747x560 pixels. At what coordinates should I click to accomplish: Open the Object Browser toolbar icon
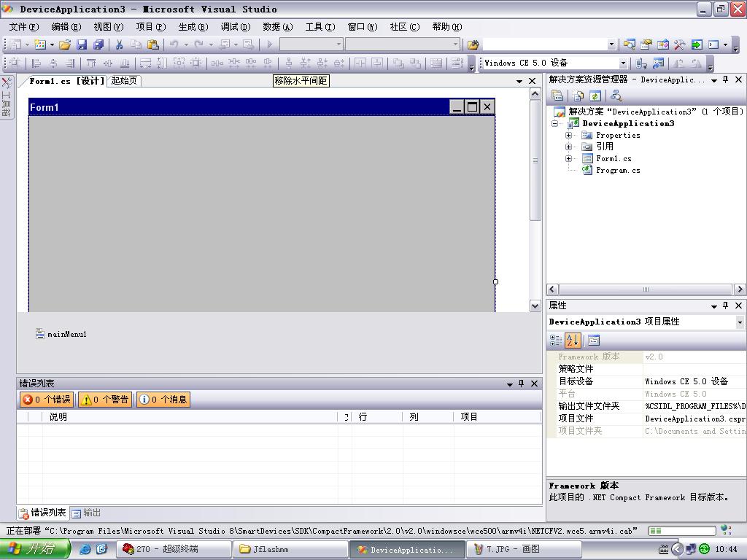coord(662,44)
